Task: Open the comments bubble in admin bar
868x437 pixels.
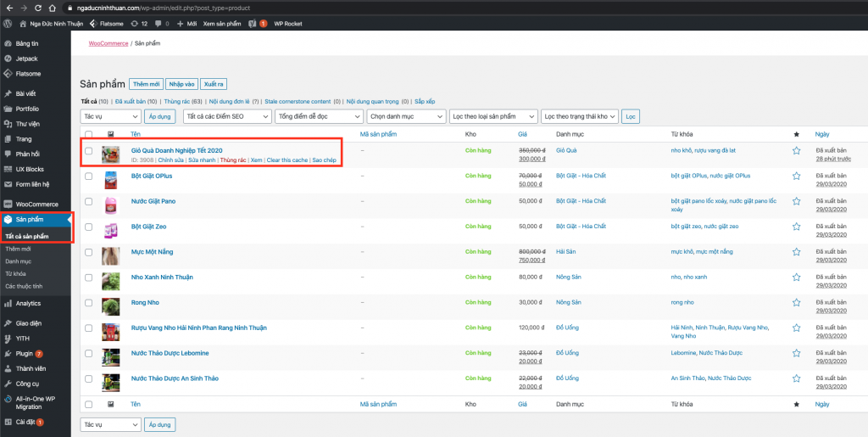Action: click(x=162, y=24)
